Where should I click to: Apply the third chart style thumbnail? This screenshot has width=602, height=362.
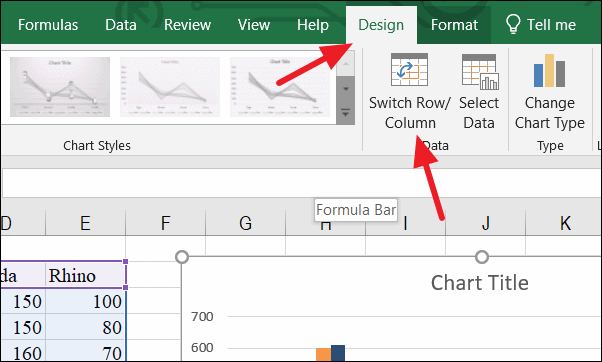[x=280, y=87]
